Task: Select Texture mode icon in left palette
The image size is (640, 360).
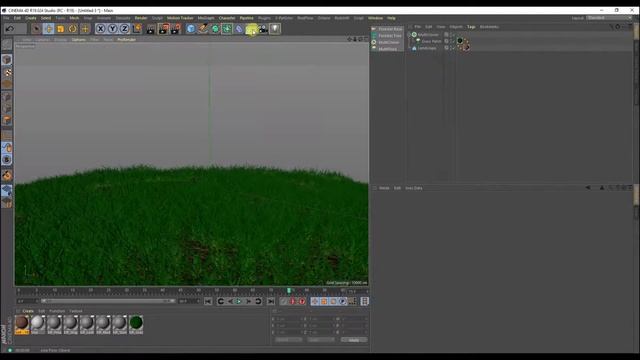Action: pos(7,72)
